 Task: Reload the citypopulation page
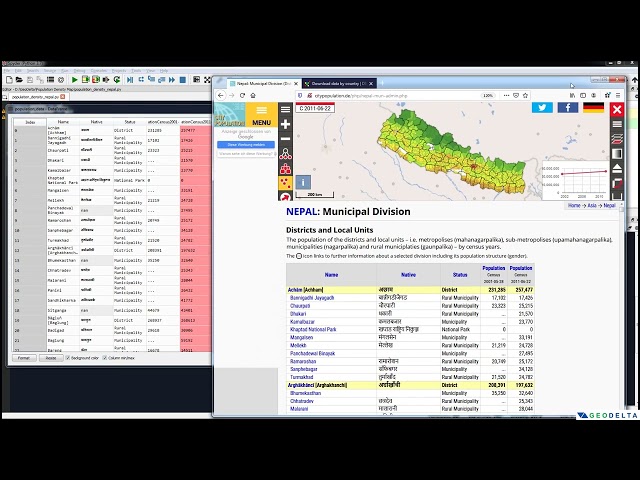pyautogui.click(x=242, y=95)
